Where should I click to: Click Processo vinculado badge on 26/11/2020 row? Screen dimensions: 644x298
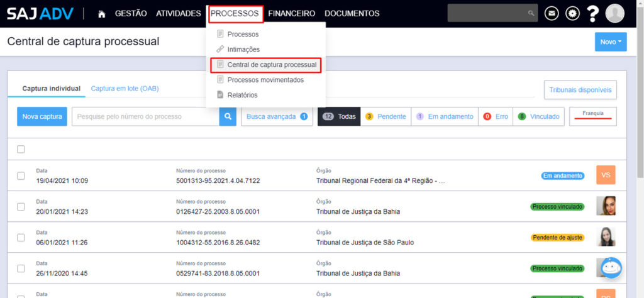point(557,268)
